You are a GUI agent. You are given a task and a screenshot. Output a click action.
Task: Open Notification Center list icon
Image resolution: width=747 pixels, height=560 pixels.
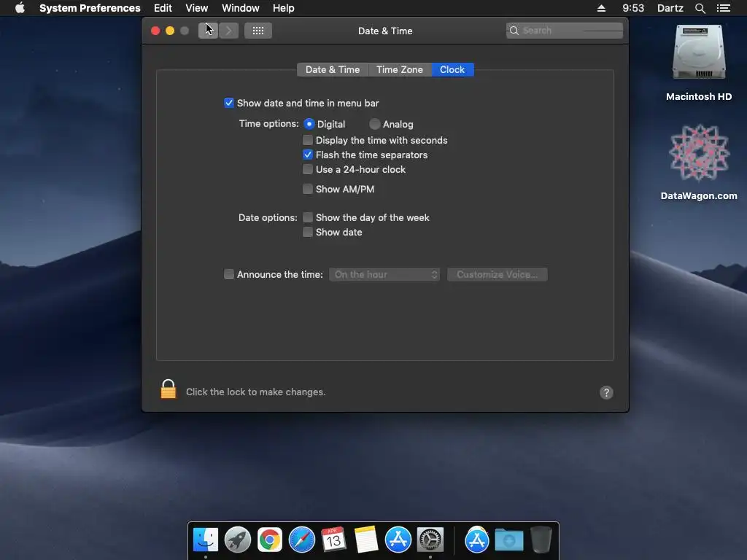coord(724,8)
